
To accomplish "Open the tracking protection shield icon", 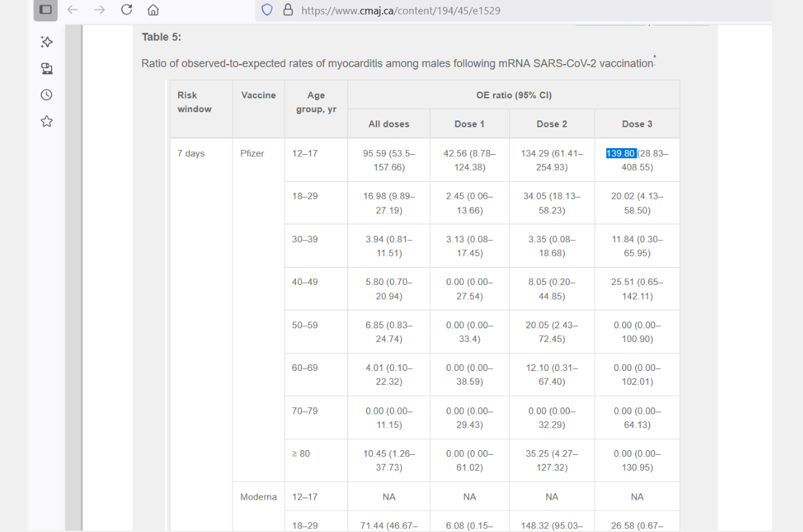I will tap(267, 10).
